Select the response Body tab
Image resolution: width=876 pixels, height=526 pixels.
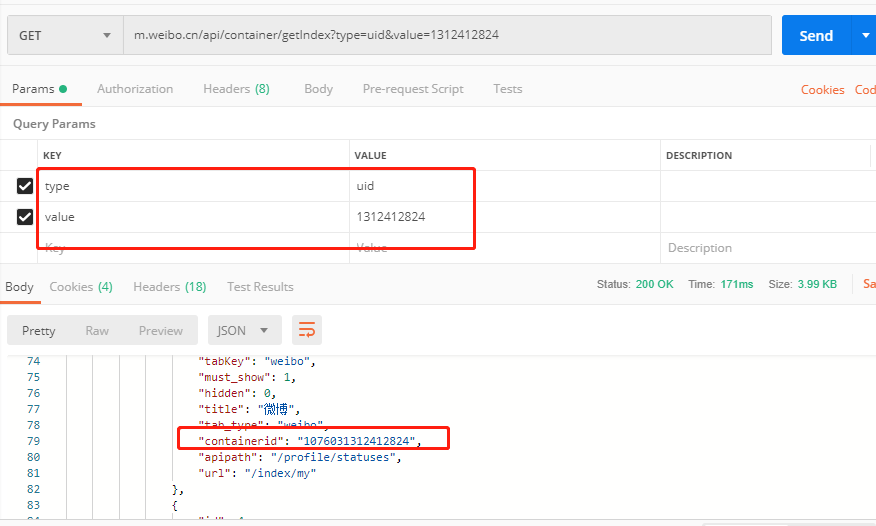[20, 287]
